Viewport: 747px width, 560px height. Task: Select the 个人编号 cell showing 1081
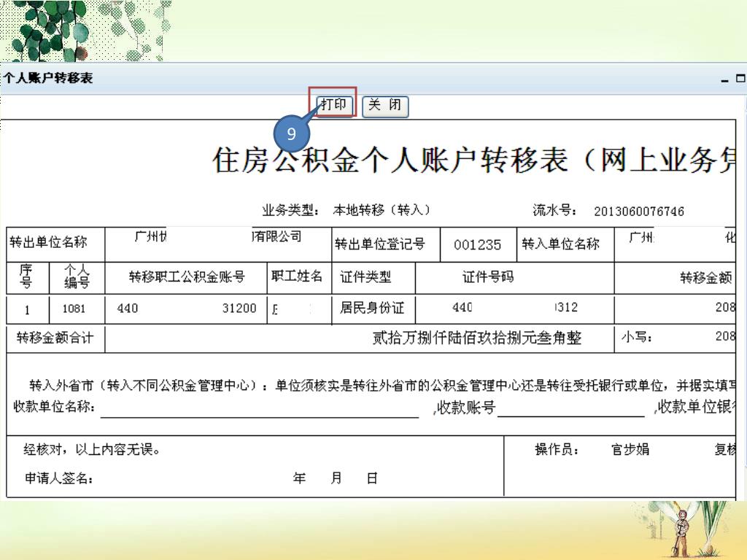coord(74,308)
